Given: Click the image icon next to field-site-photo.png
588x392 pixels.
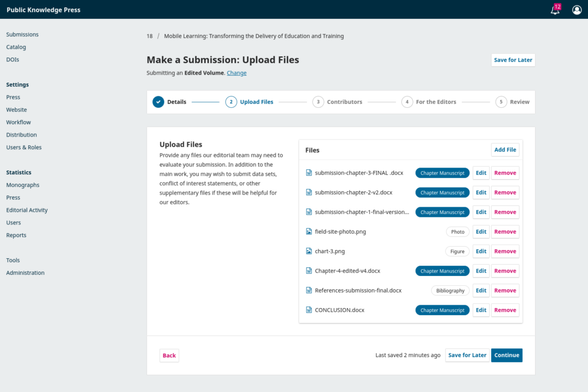Looking at the screenshot, I should [x=307, y=231].
